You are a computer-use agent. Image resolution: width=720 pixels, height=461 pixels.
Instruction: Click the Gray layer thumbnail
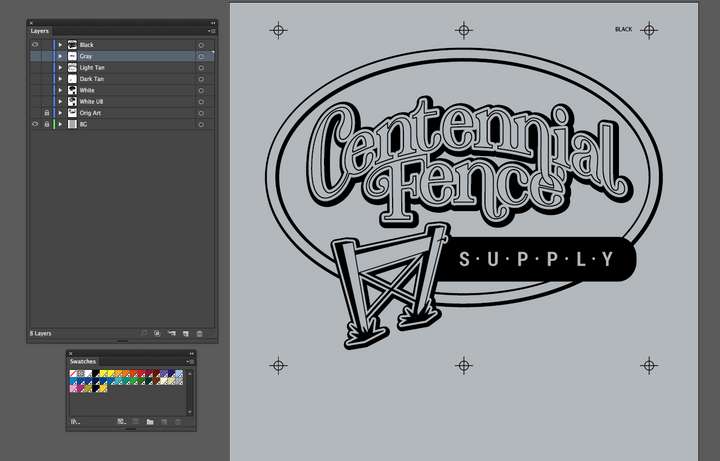coord(72,56)
